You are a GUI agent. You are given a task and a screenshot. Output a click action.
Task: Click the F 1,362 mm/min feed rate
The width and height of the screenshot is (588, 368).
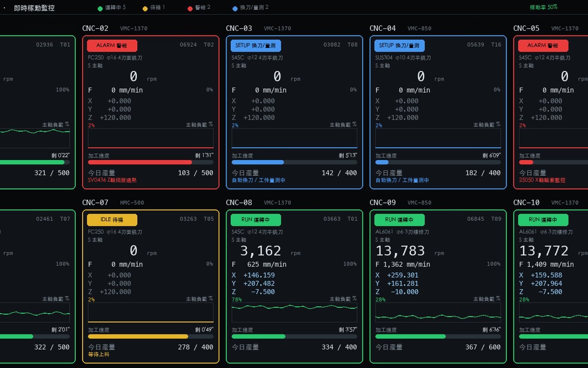coord(403,264)
